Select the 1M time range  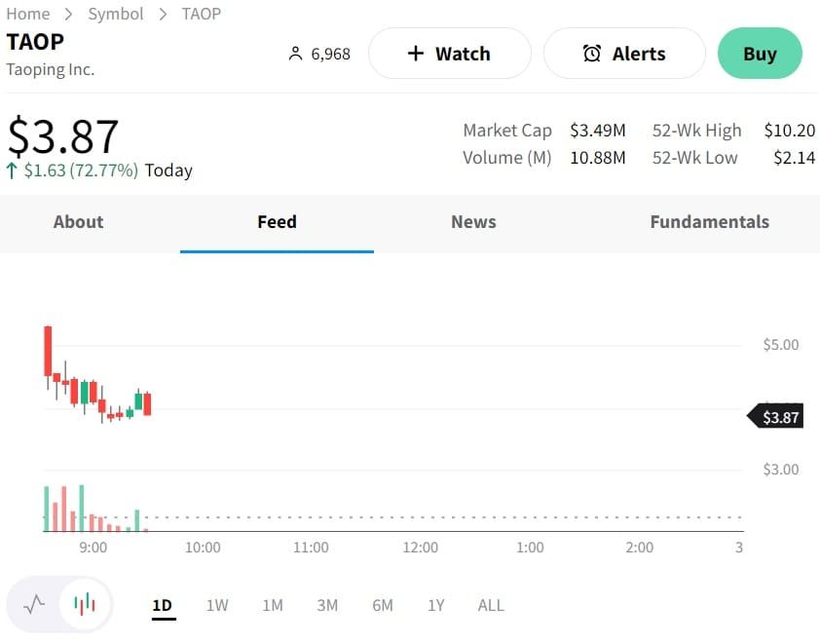[273, 605]
